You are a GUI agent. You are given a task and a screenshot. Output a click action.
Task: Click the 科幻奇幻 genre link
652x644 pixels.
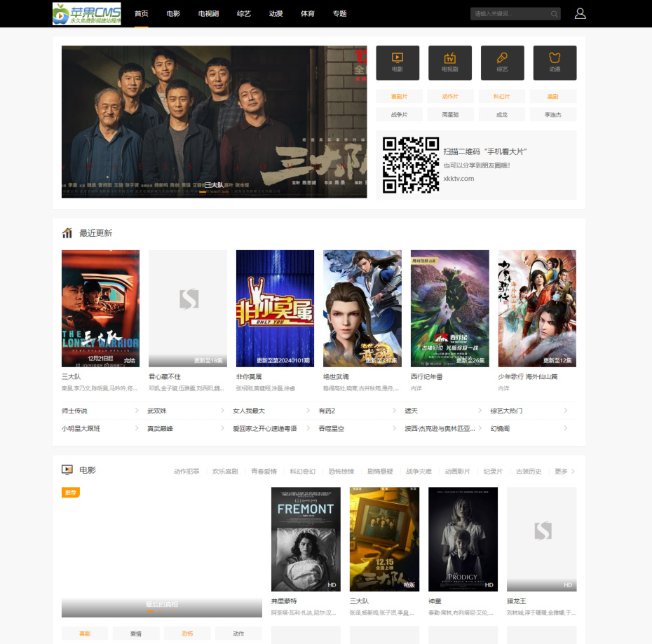click(303, 472)
